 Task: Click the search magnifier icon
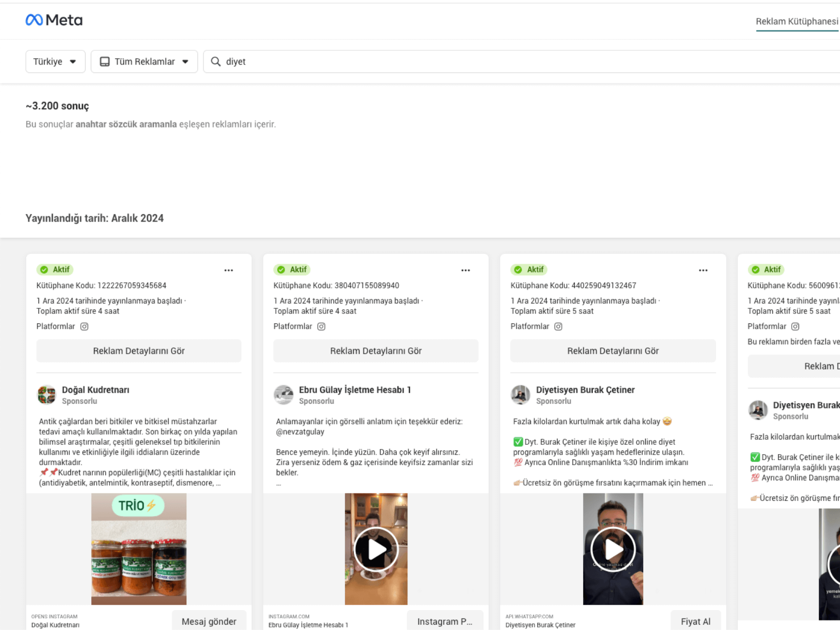pos(215,61)
